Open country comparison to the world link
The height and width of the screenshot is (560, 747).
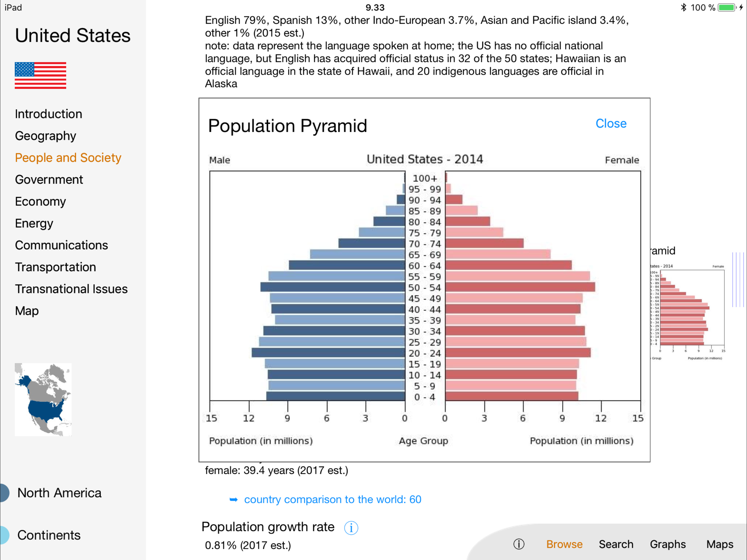pos(332,500)
